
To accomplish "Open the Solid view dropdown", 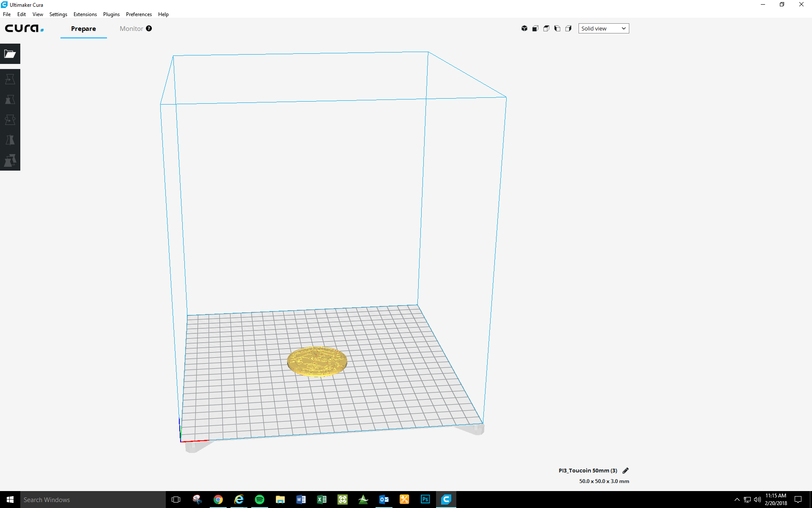I will click(x=604, y=28).
